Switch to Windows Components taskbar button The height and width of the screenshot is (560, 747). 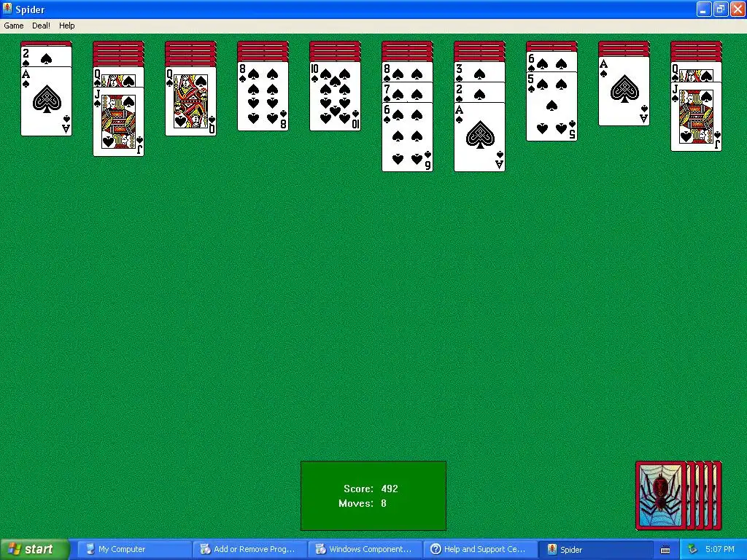365,550
